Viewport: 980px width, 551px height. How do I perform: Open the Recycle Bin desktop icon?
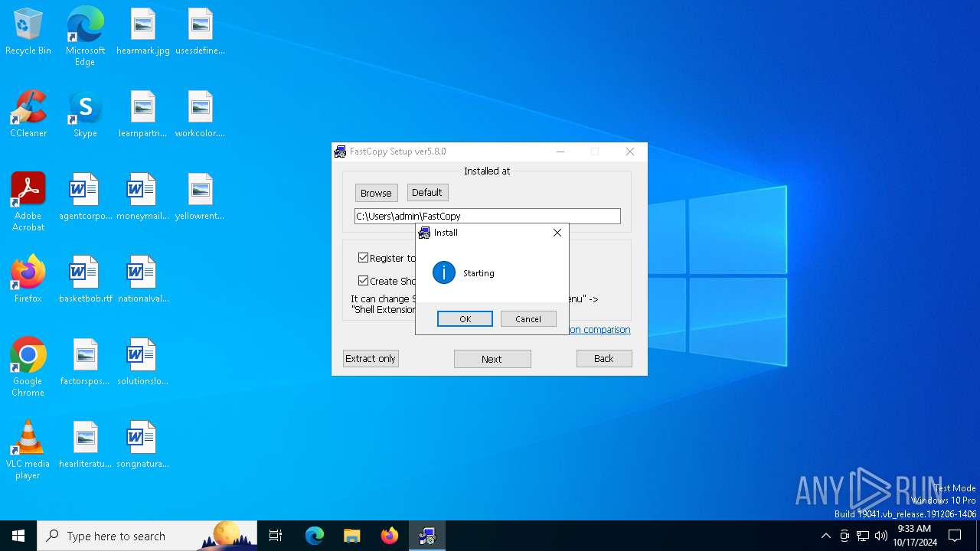pos(28,32)
